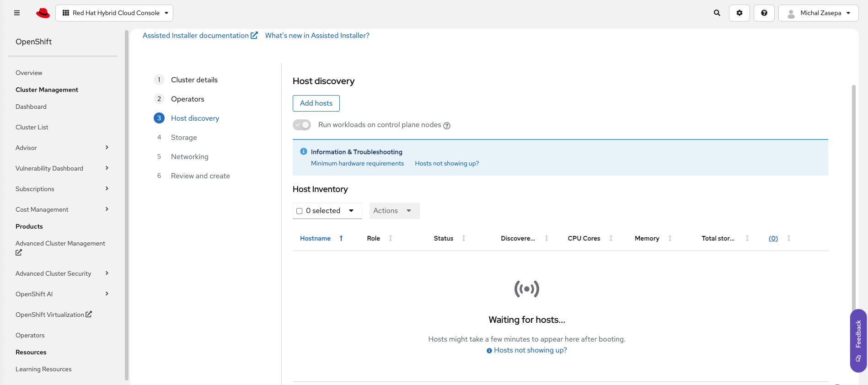Open the 0 selected dropdown arrow
The image size is (868, 385).
click(x=351, y=211)
